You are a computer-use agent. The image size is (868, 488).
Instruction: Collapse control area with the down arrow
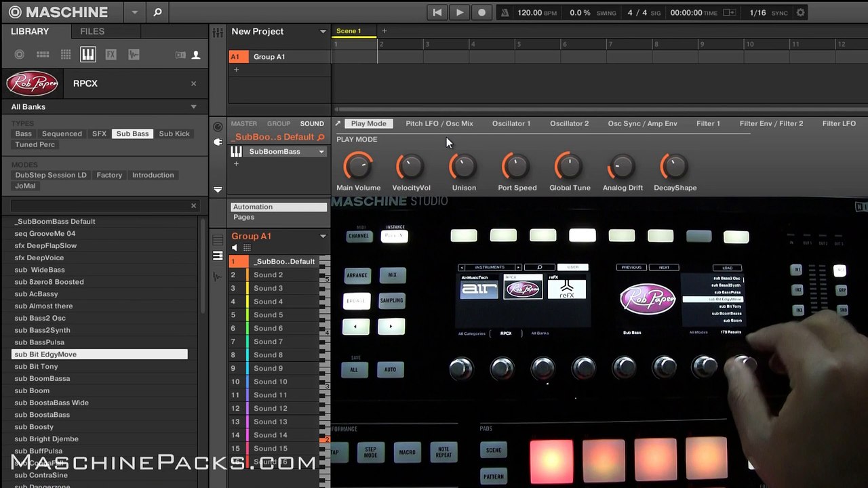pyautogui.click(x=218, y=190)
